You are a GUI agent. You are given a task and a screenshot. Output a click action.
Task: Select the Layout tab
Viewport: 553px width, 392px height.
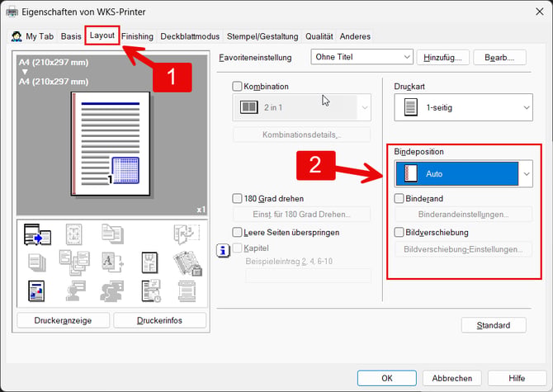pos(102,35)
